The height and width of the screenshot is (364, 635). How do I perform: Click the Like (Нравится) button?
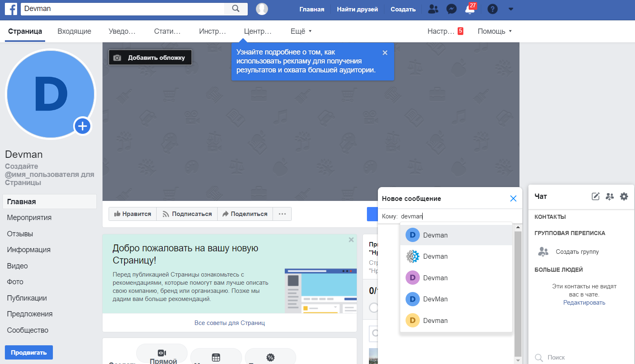(x=133, y=214)
